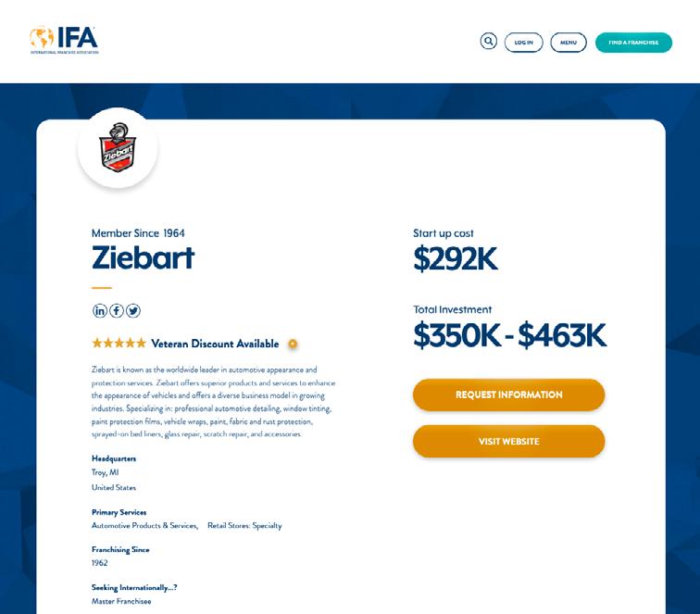Open Ziebart's LinkedIn page
Viewport: 700px width, 614px height.
[100, 310]
